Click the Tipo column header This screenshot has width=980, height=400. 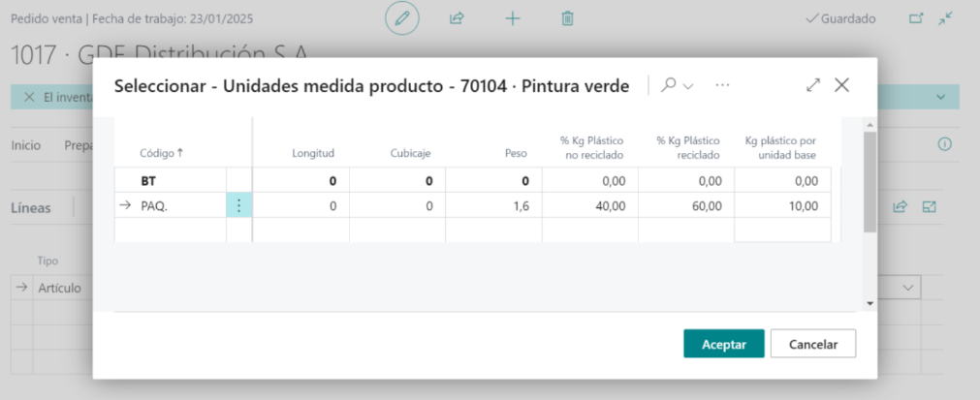click(47, 261)
